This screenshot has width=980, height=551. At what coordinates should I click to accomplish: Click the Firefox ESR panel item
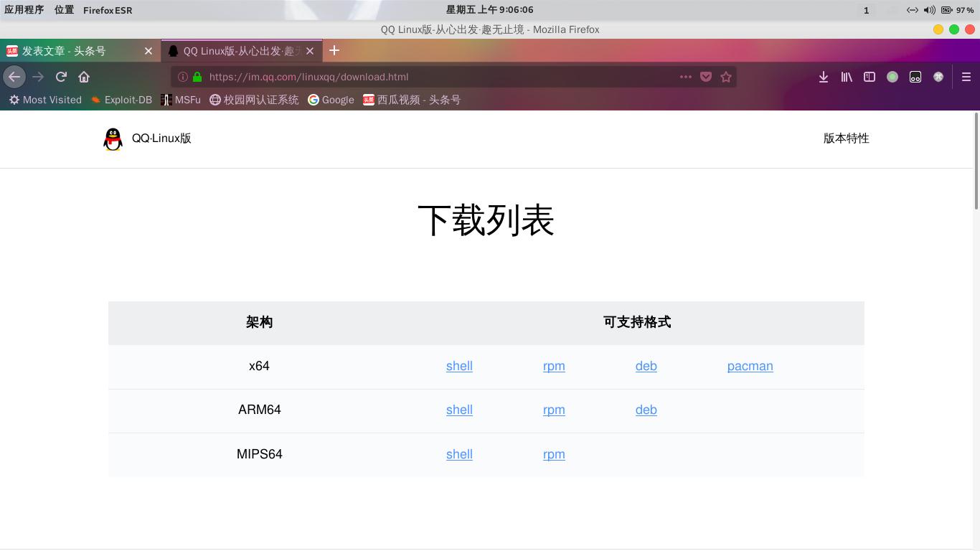click(x=108, y=10)
